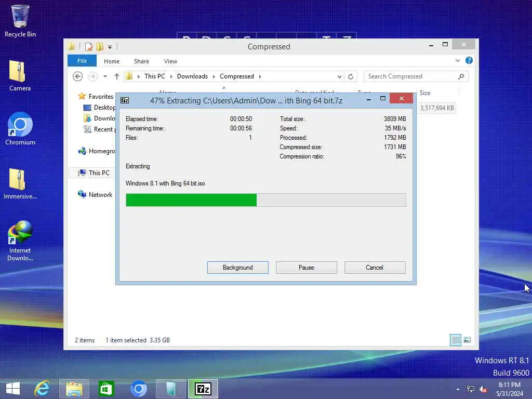Select the 3,517,694 KB size cell
This screenshot has width=532, height=399.
coord(437,108)
